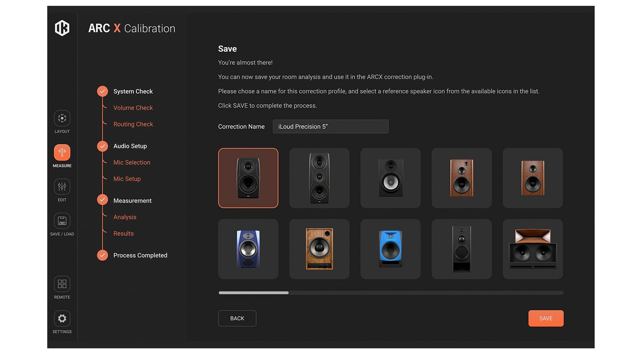Choose the tall triple-driver black speaker icon
Viewport: 644px width, 355px height.
(319, 178)
